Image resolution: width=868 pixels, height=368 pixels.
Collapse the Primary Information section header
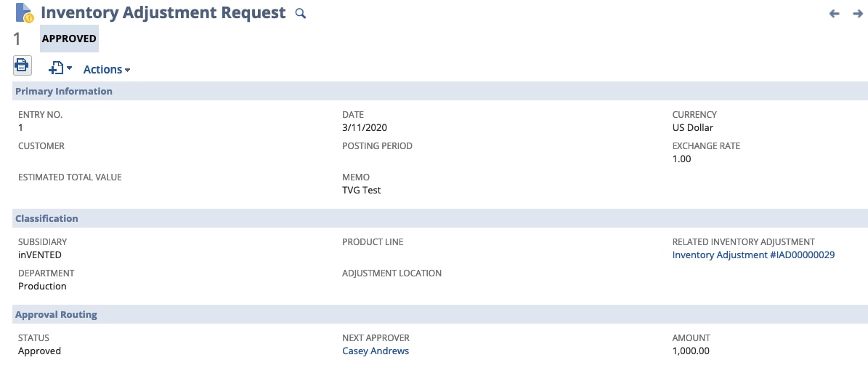64,92
